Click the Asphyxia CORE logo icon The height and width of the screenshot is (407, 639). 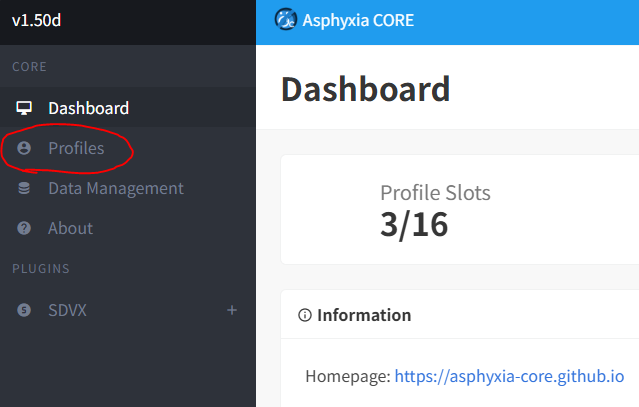coord(286,19)
